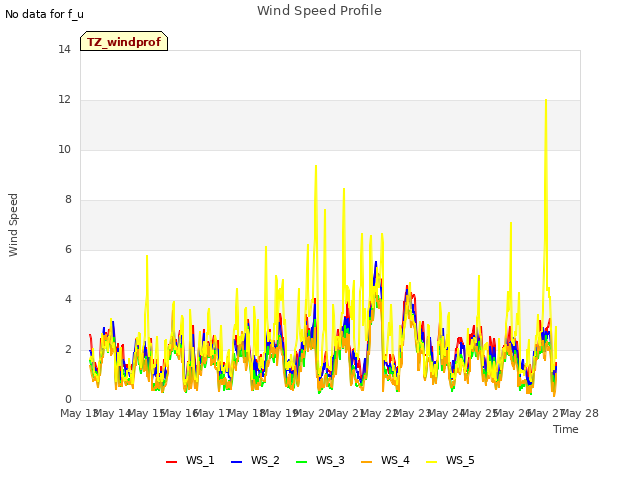Click the y-axis value 10
The height and width of the screenshot is (480, 640).
coord(64,150)
